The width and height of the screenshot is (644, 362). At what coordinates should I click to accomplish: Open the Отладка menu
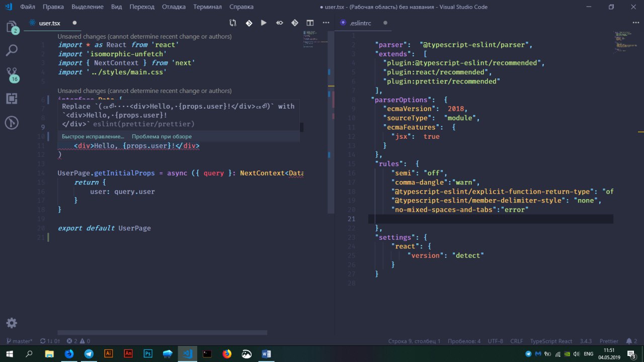(174, 7)
